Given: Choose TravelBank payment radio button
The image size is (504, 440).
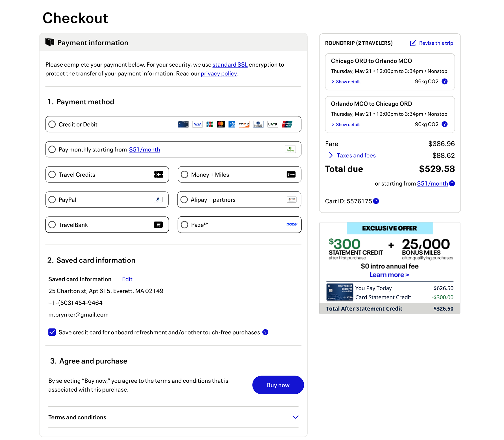Looking at the screenshot, I should [x=52, y=225].
